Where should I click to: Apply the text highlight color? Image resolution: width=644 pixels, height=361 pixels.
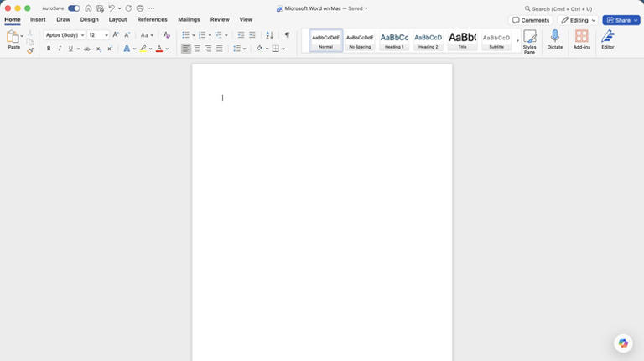coord(143,49)
